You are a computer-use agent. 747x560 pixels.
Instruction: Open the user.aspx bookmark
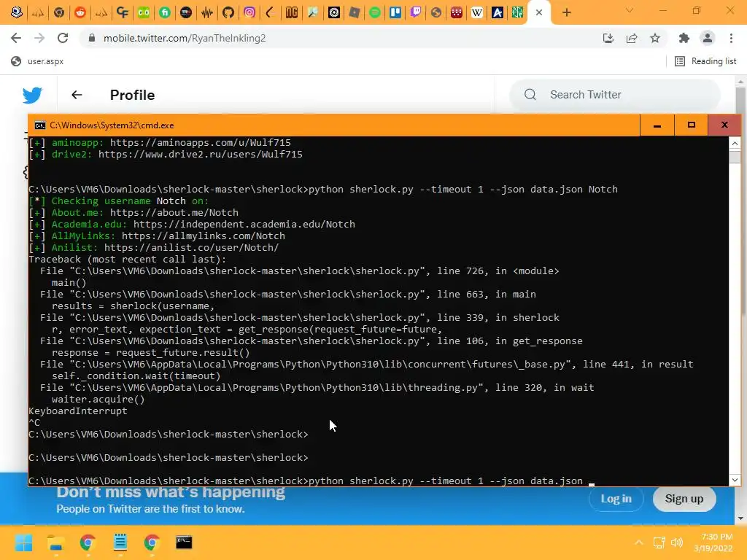[37, 61]
